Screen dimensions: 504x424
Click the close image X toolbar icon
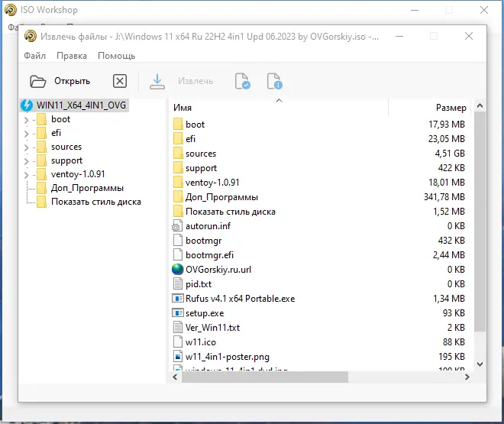click(x=120, y=81)
